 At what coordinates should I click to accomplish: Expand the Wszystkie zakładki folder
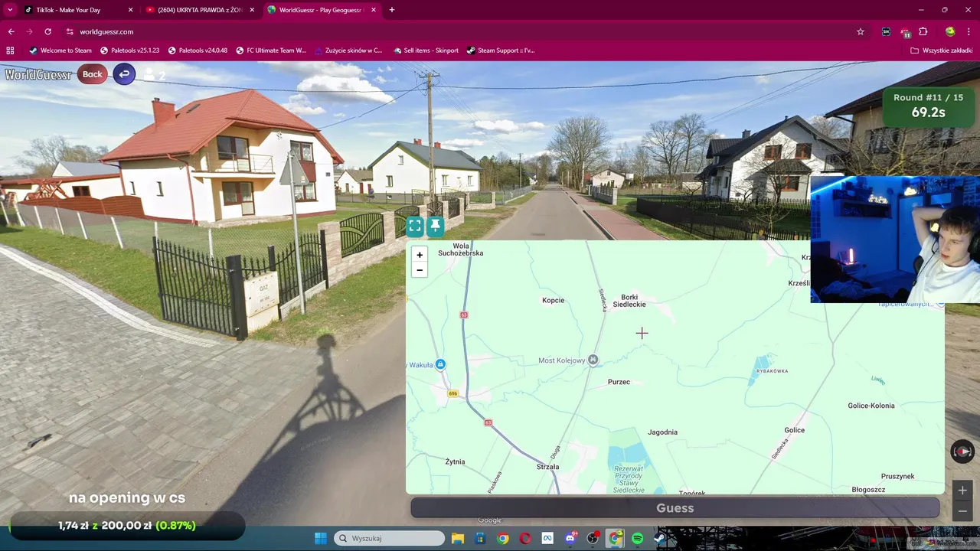(x=942, y=51)
